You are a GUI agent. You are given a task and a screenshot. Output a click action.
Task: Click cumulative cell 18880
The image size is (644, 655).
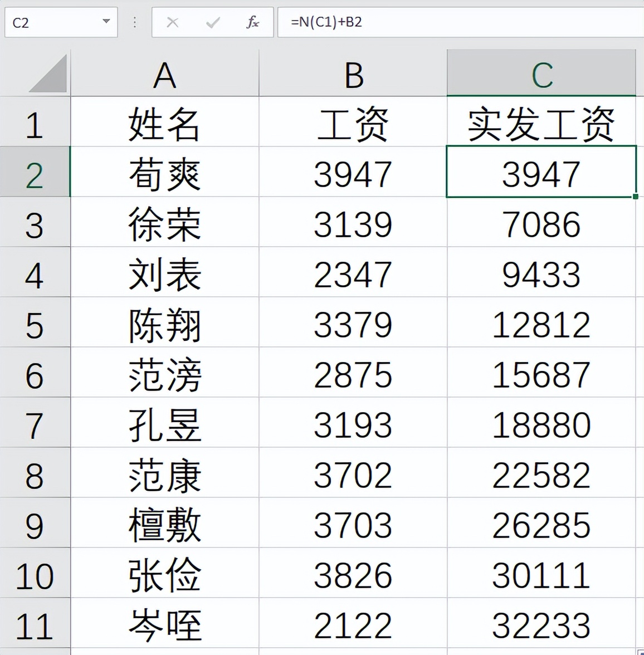[x=541, y=422]
